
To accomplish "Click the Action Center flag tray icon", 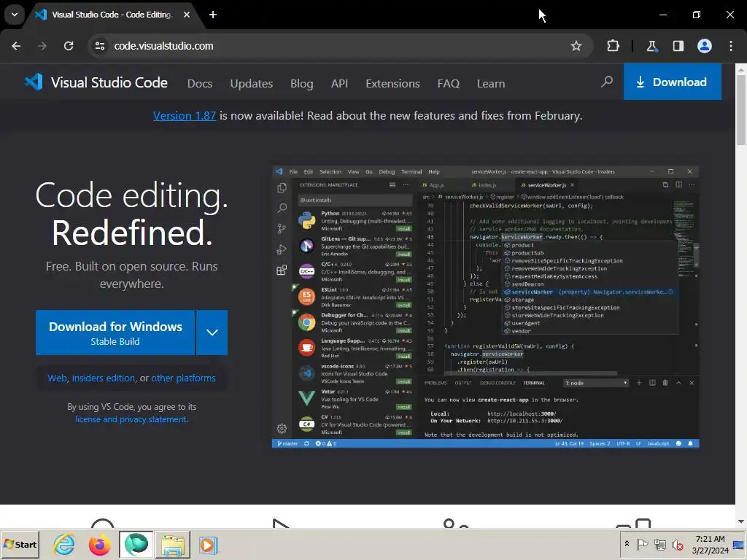I will pos(642,544).
